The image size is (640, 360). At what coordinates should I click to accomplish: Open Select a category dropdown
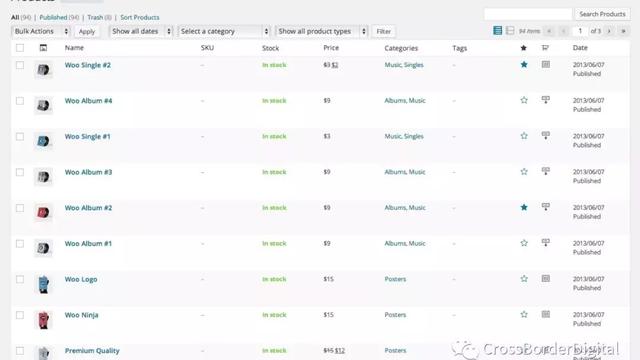(224, 31)
